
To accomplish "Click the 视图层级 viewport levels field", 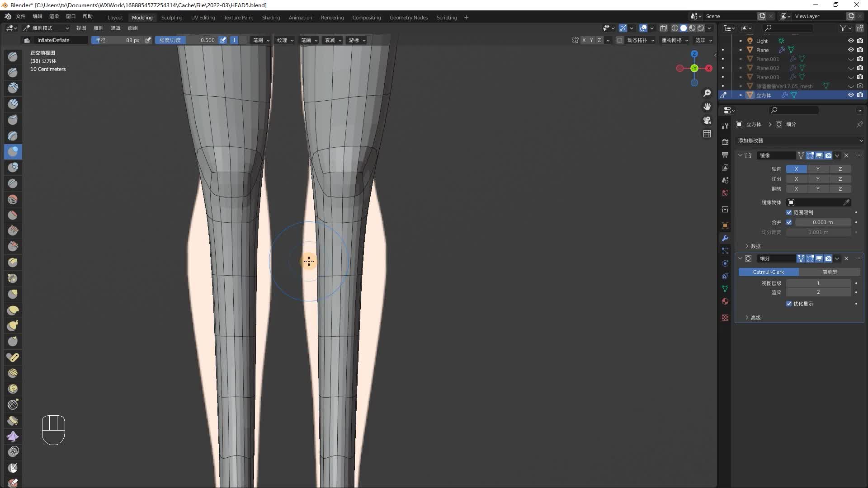I will [818, 283].
